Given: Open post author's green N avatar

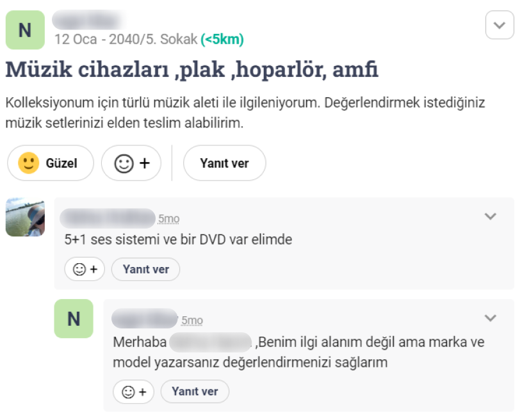Looking at the screenshot, I should tap(25, 30).
